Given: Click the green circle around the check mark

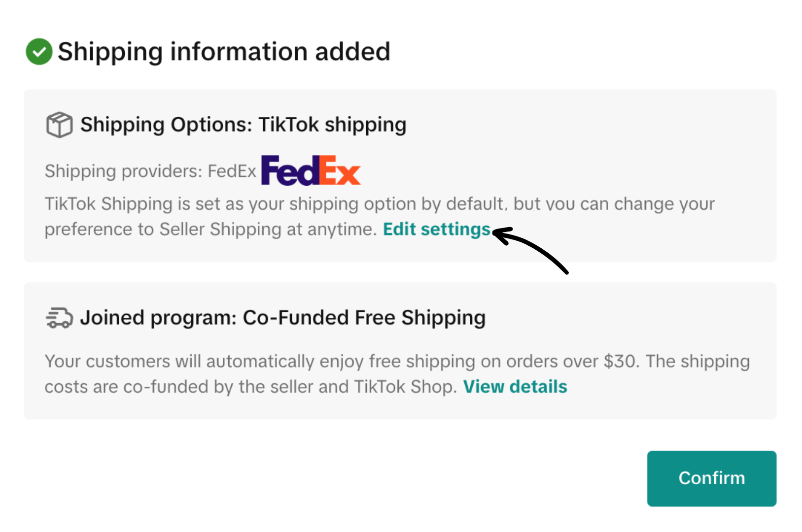Looking at the screenshot, I should (39, 51).
